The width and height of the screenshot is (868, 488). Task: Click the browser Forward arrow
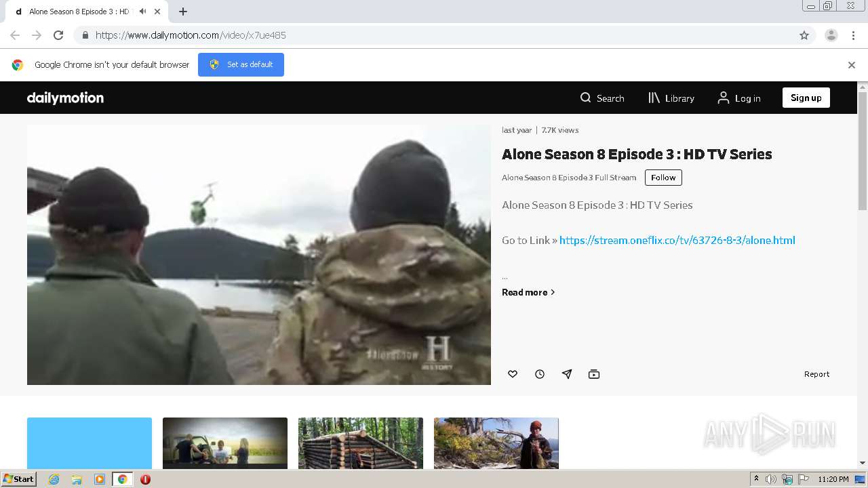pyautogui.click(x=37, y=35)
